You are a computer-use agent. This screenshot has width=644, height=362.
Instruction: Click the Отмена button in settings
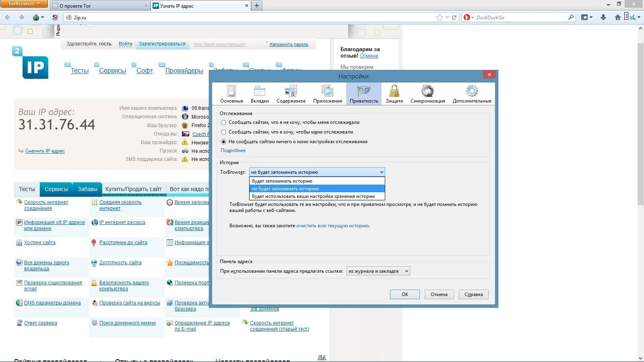tap(439, 294)
